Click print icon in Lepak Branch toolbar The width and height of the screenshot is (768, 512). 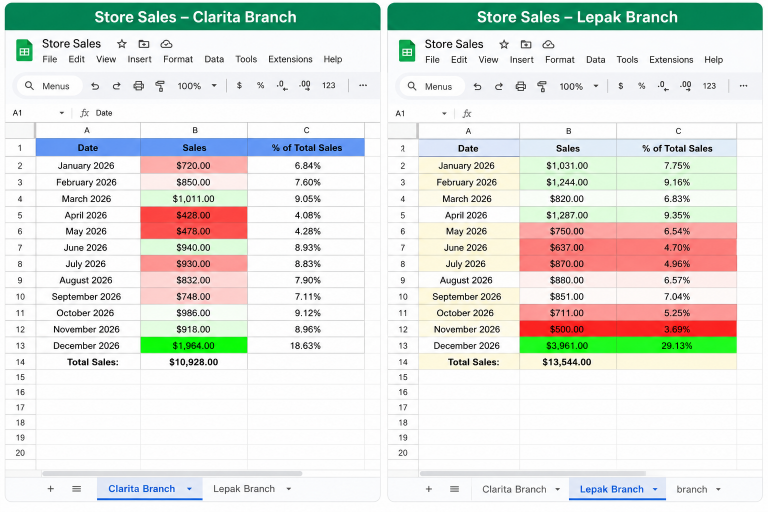(521, 86)
